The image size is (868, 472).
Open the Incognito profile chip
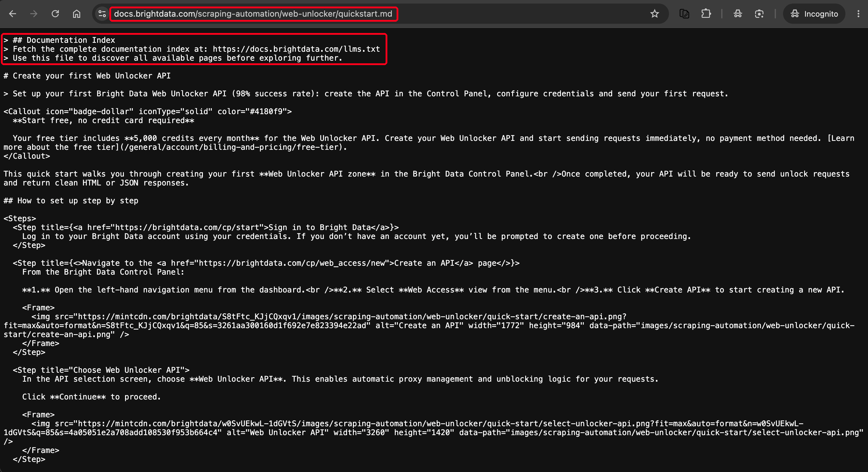(814, 14)
